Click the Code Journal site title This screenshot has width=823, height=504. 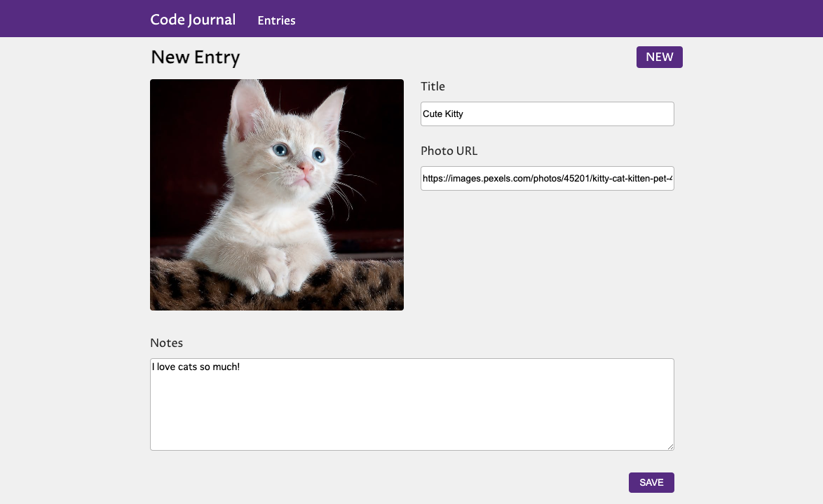pos(193,20)
